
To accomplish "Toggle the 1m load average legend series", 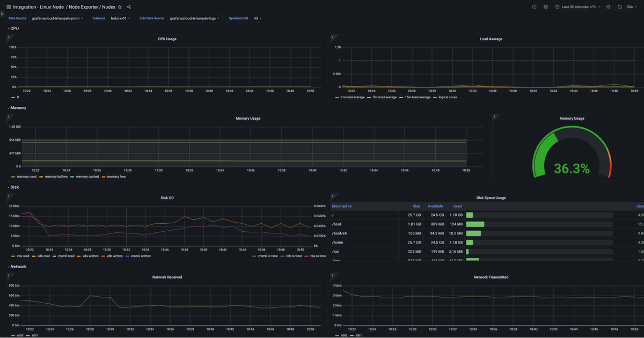I will pyautogui.click(x=350, y=97).
